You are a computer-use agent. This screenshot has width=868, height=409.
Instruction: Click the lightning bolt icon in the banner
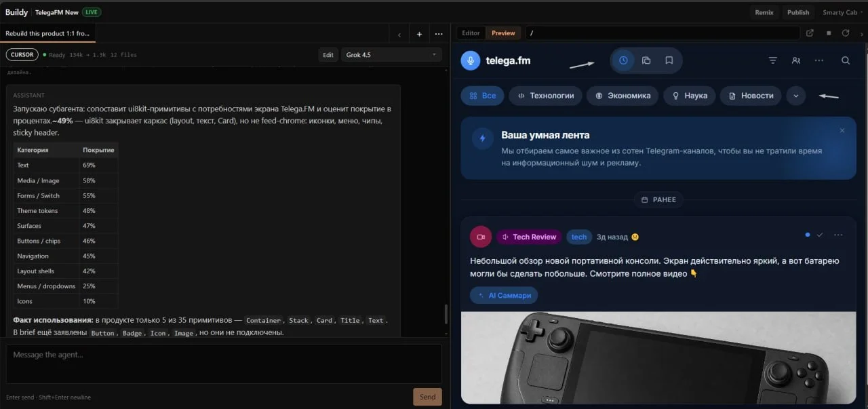click(483, 138)
